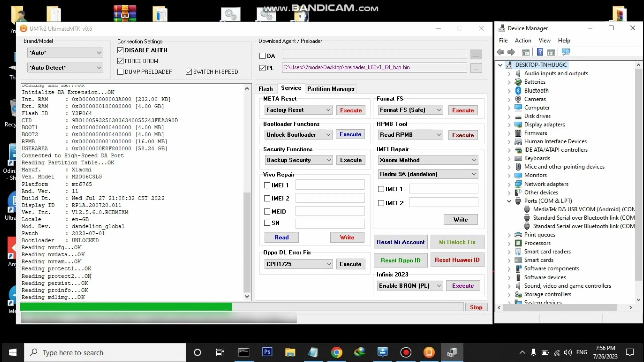Click Mi Relock Fix button
The height and width of the screenshot is (362, 644).
pos(457,242)
